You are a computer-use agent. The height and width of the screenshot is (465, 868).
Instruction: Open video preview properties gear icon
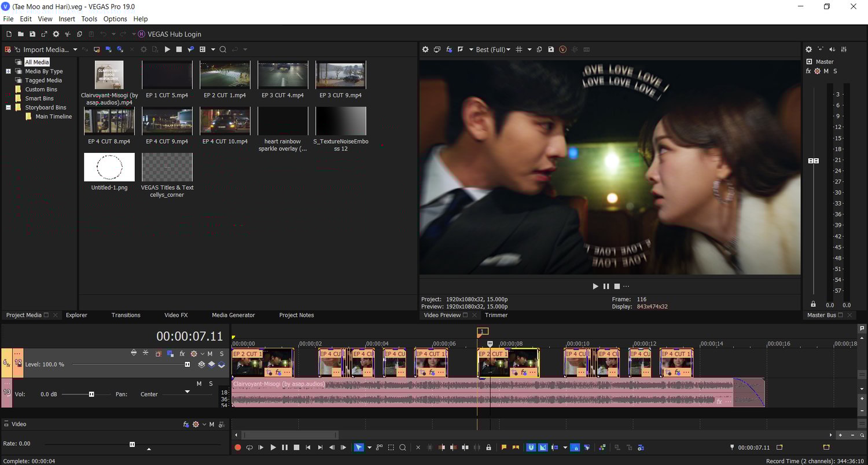425,50
